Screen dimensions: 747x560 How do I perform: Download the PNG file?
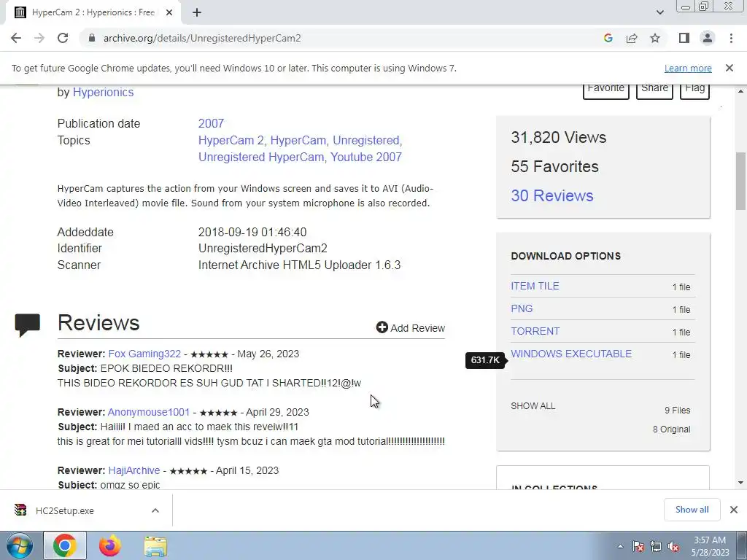coord(522,308)
